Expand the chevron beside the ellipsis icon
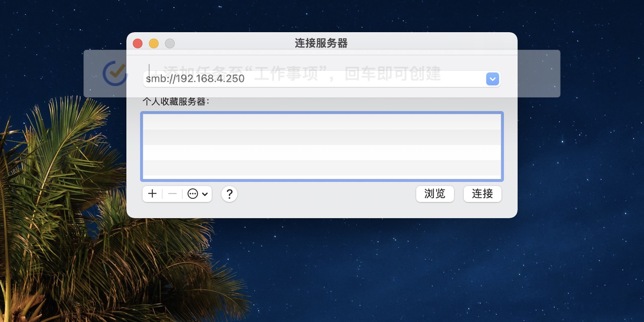 [x=205, y=194]
